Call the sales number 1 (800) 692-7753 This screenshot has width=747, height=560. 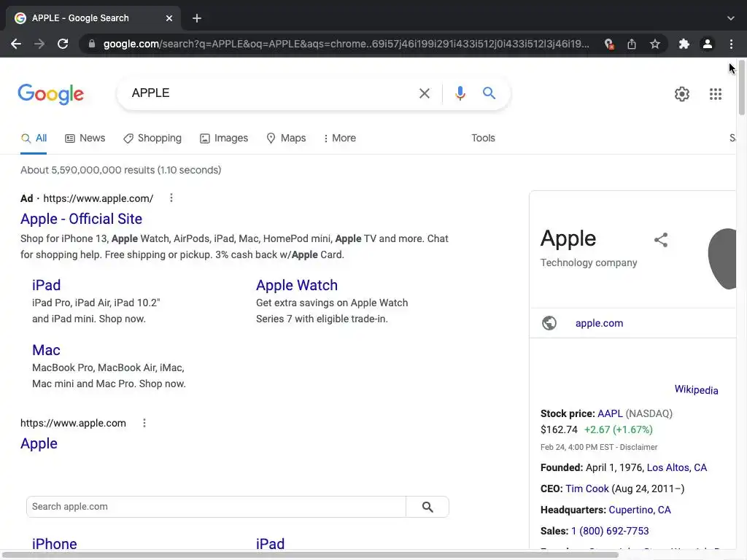pos(610,531)
